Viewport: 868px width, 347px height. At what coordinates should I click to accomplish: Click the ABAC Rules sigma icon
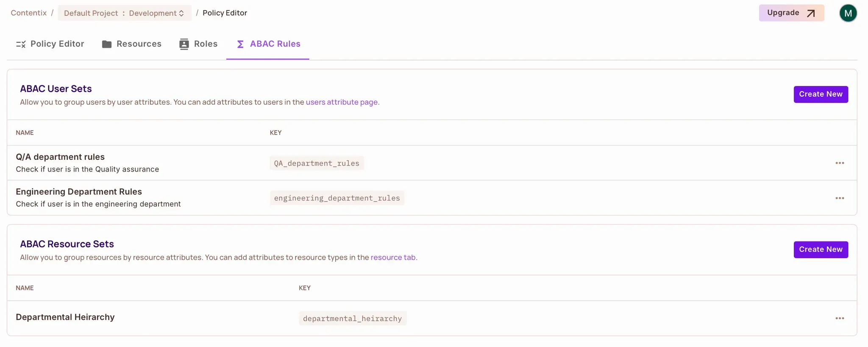click(240, 44)
